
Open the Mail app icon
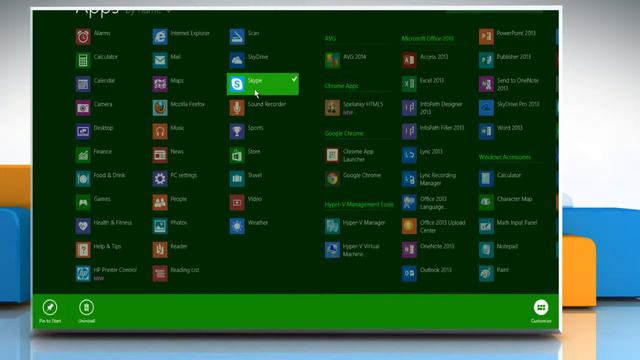[x=160, y=60]
